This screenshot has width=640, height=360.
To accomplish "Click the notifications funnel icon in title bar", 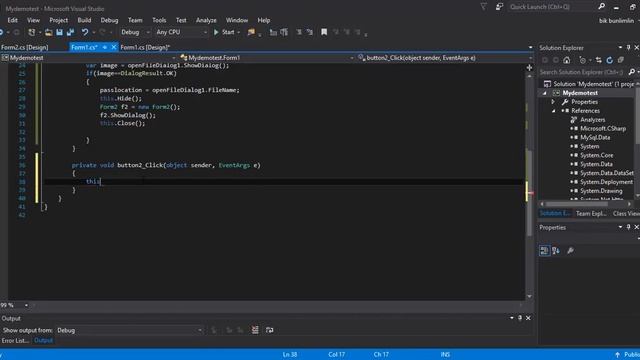I will (483, 7).
